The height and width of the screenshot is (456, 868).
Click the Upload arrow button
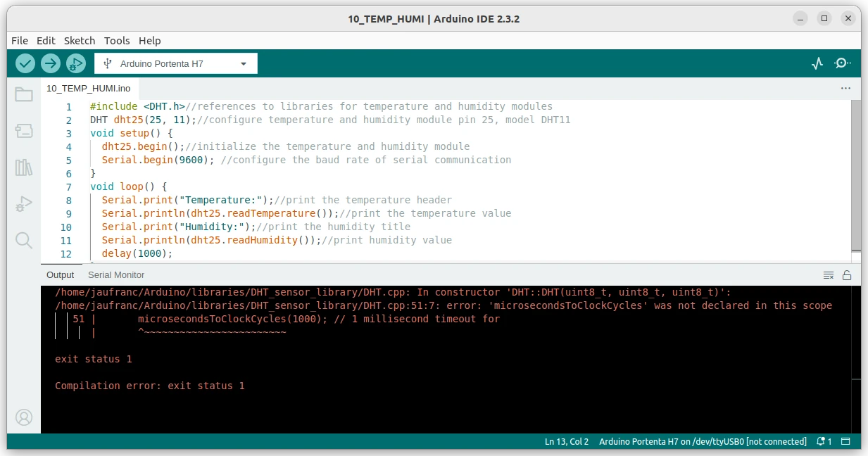coord(51,63)
